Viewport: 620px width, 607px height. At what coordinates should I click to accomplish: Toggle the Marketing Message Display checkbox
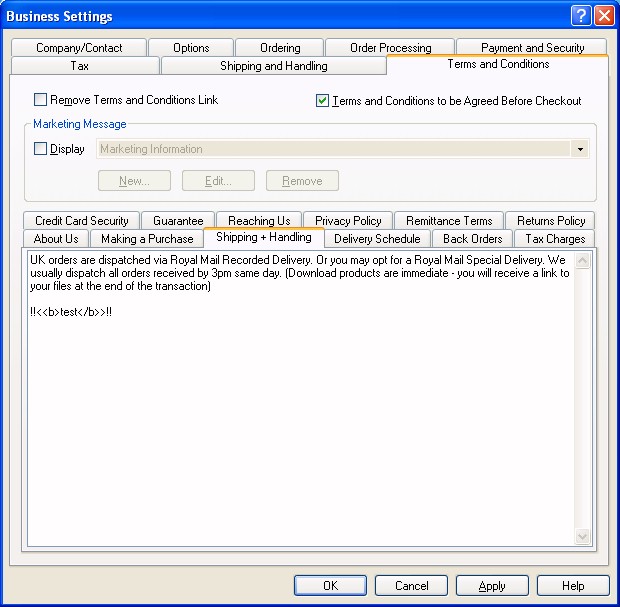[x=41, y=149]
